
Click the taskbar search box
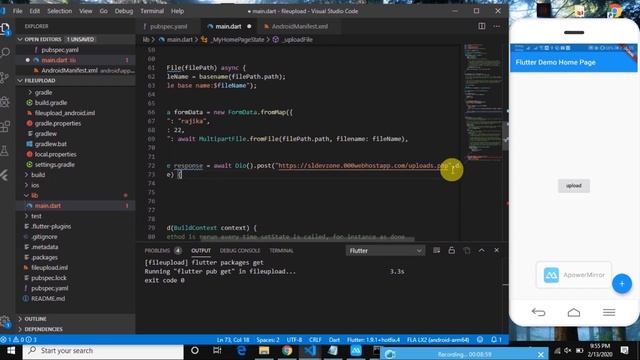tap(103, 351)
